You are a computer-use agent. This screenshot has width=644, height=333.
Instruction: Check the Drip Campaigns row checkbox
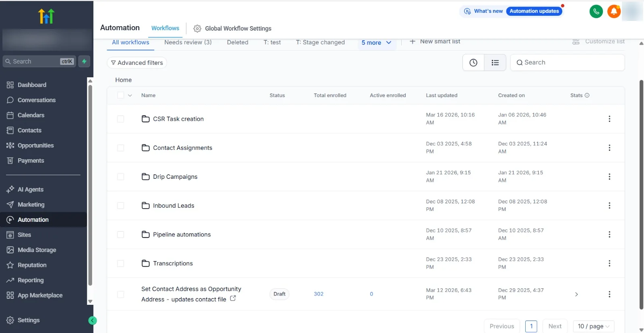coord(121,177)
